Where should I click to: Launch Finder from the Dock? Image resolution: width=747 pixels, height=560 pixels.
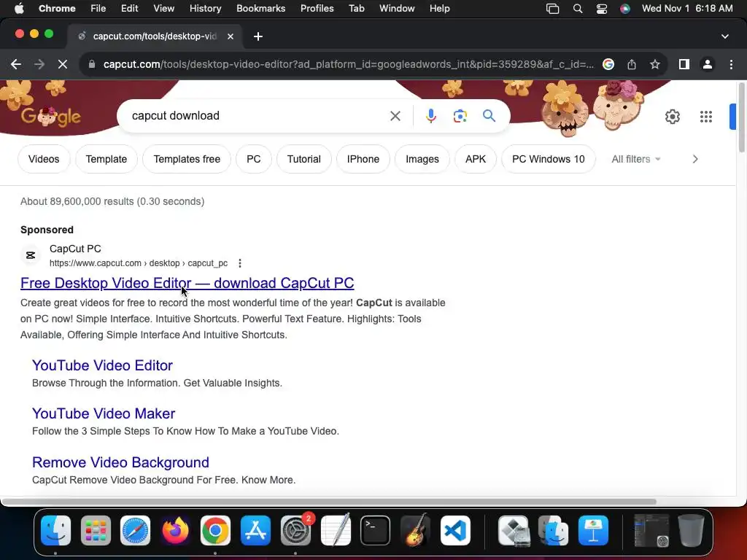click(55, 531)
